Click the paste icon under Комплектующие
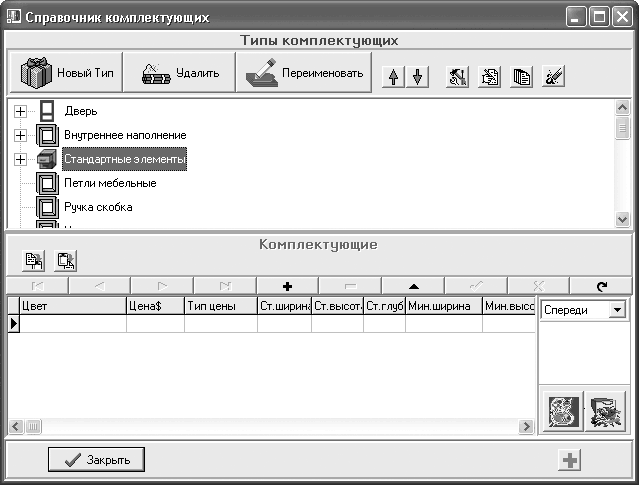The width and height of the screenshot is (639, 485). tap(66, 260)
